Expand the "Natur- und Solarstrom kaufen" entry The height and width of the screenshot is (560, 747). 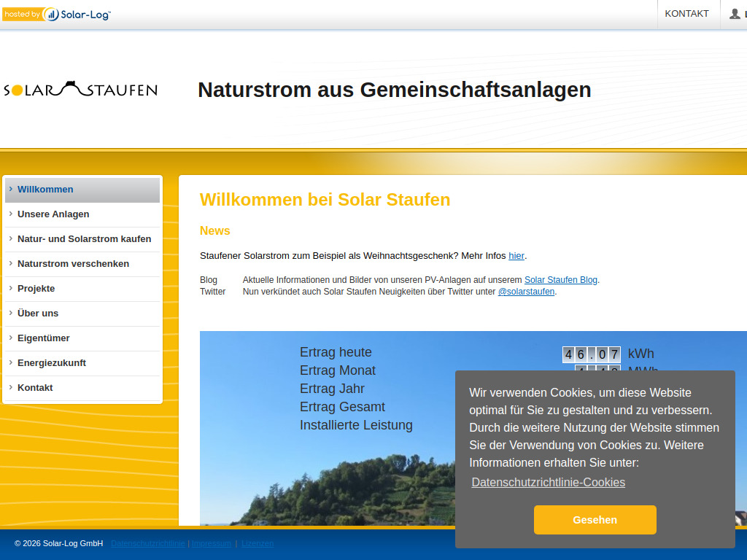point(84,239)
